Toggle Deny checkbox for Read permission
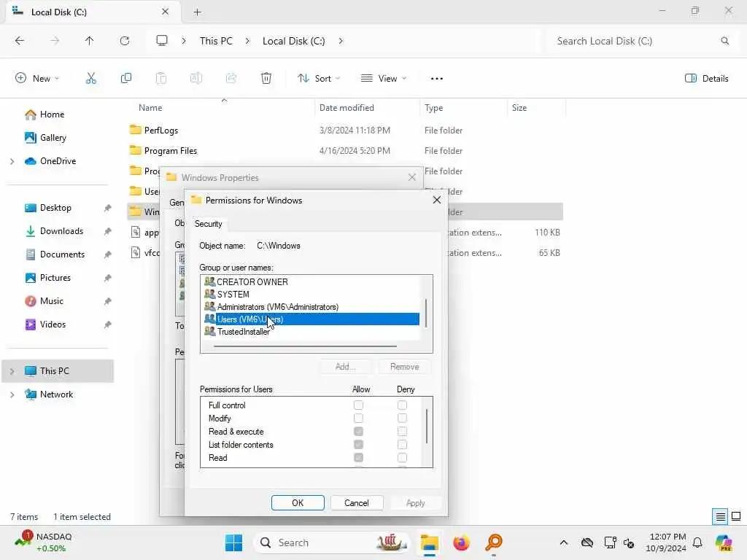 (x=402, y=458)
